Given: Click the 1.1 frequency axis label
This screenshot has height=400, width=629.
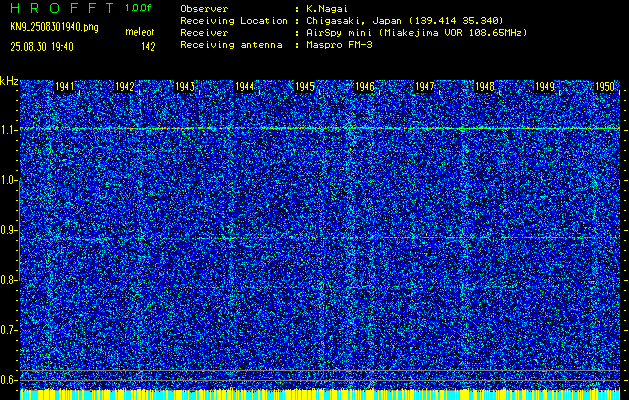Looking at the screenshot, I should click(x=9, y=130).
